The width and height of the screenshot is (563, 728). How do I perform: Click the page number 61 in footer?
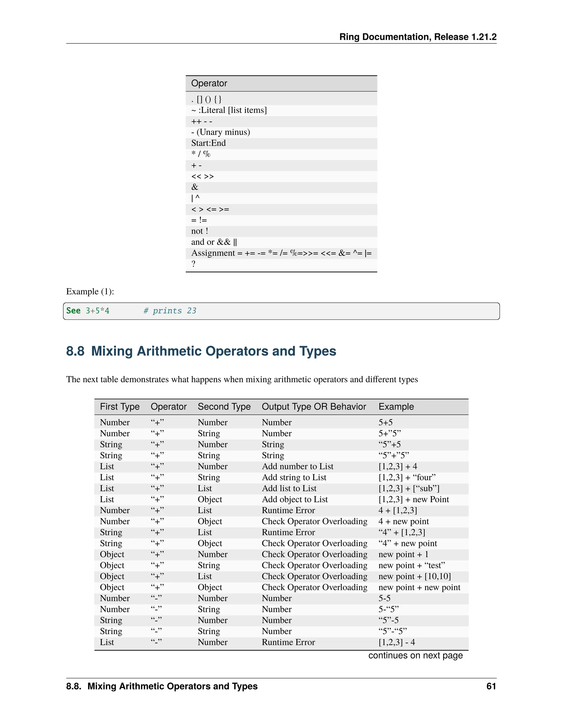[491, 686]
